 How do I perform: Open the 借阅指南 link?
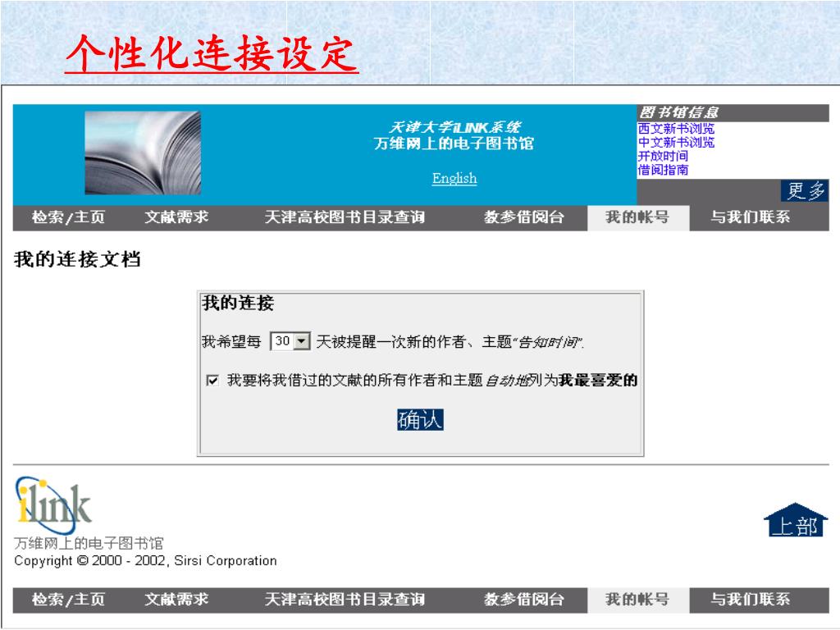coord(663,171)
